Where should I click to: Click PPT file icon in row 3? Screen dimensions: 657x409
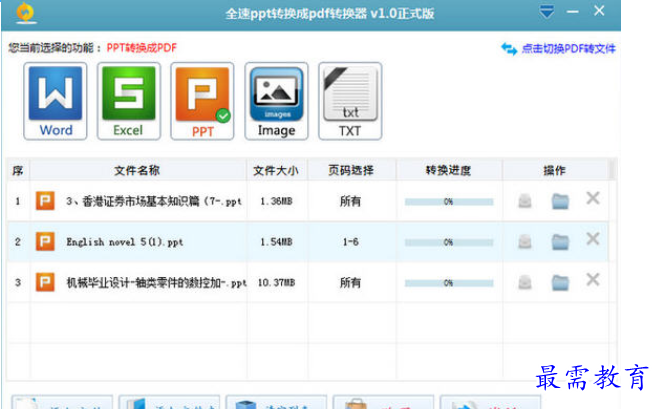45,282
